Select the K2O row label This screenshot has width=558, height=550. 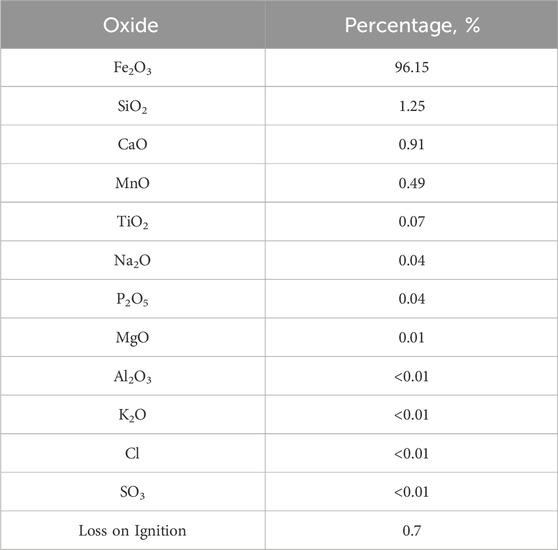tap(132, 415)
